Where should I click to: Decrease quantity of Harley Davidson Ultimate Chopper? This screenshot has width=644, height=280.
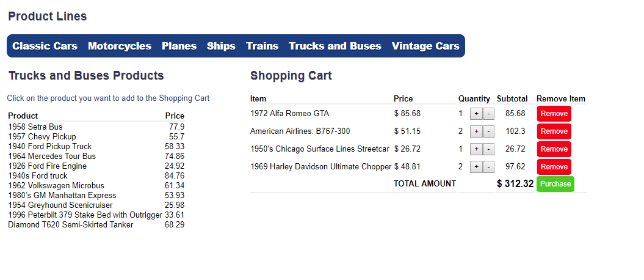488,167
